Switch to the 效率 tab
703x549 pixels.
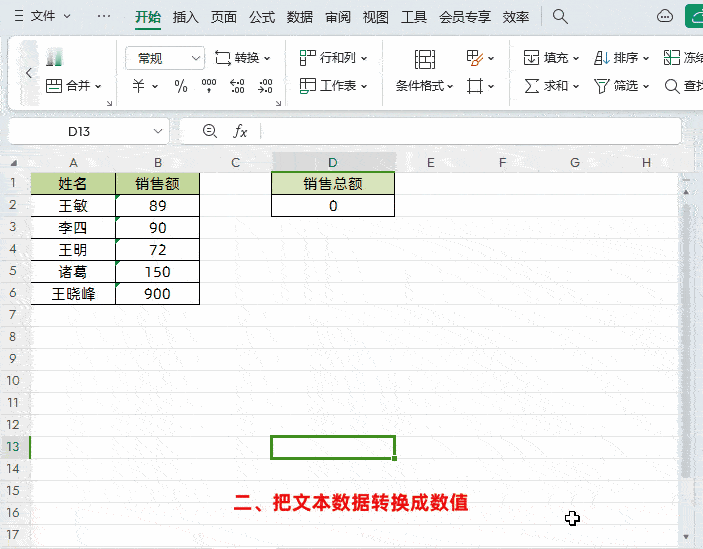516,17
